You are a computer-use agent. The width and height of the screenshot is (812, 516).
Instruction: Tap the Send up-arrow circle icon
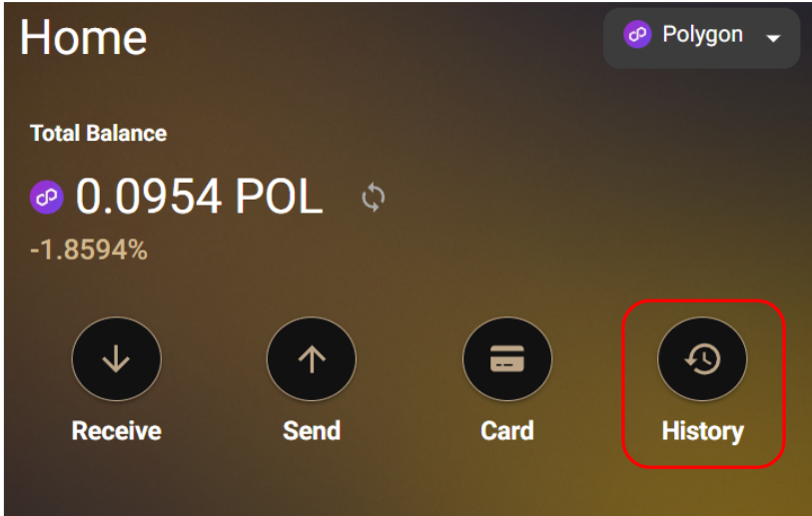[x=312, y=358]
